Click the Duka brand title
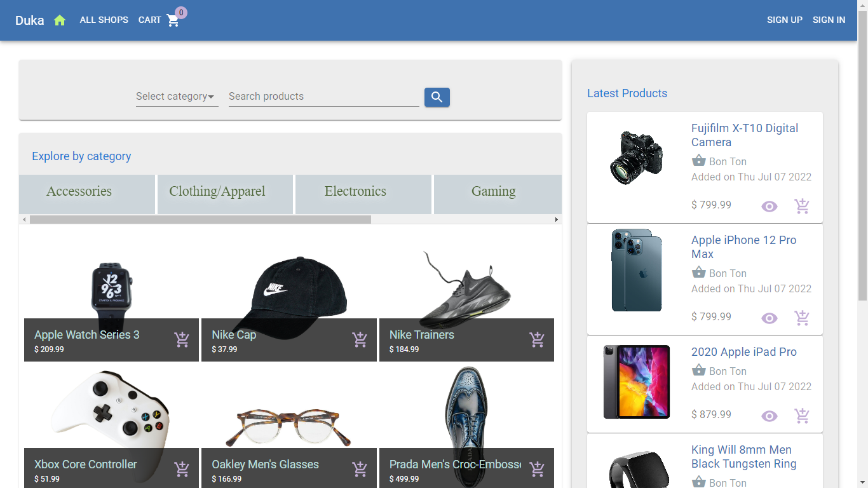This screenshot has width=868, height=488. [x=30, y=20]
